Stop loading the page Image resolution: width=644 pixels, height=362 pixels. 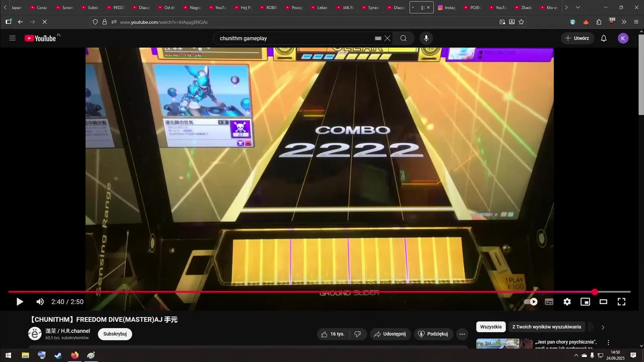tap(45, 22)
